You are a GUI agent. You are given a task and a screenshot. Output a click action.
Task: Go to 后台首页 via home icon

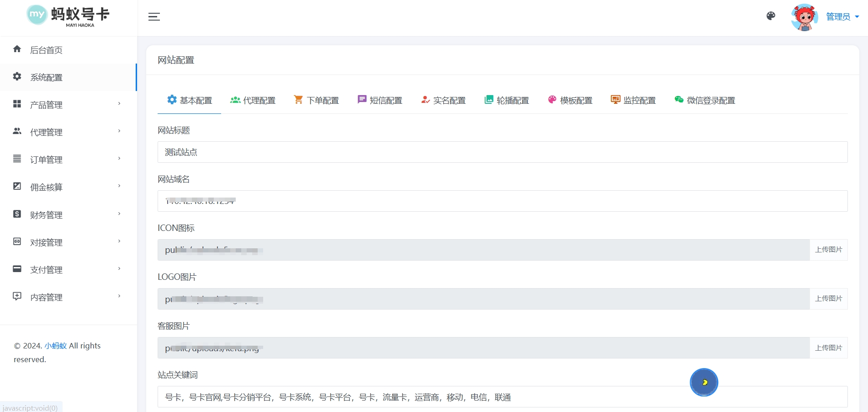(x=17, y=49)
